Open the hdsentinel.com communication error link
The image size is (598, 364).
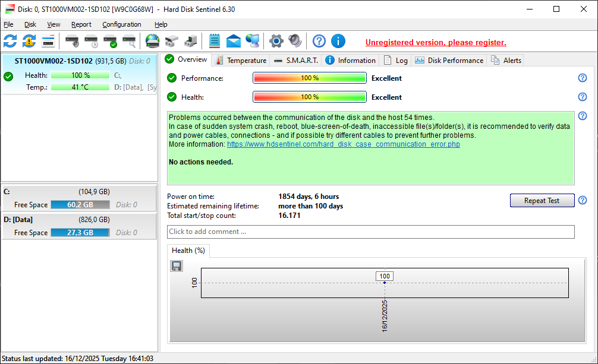343,144
